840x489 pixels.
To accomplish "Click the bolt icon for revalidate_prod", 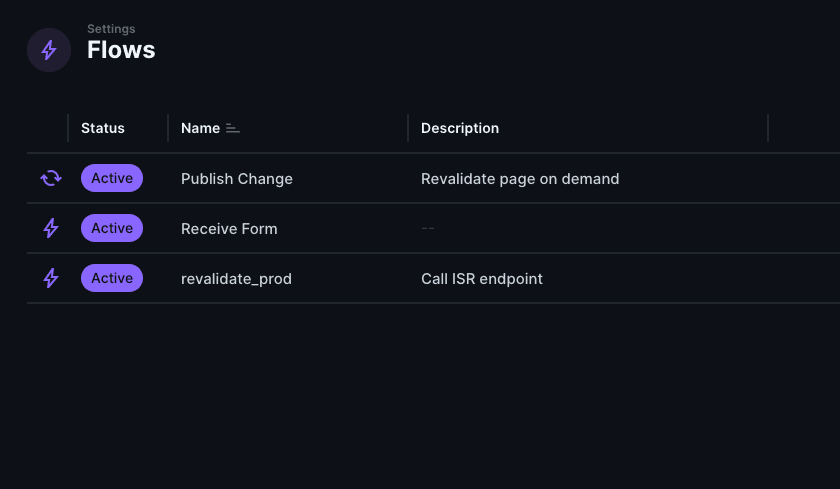I will click(x=51, y=278).
